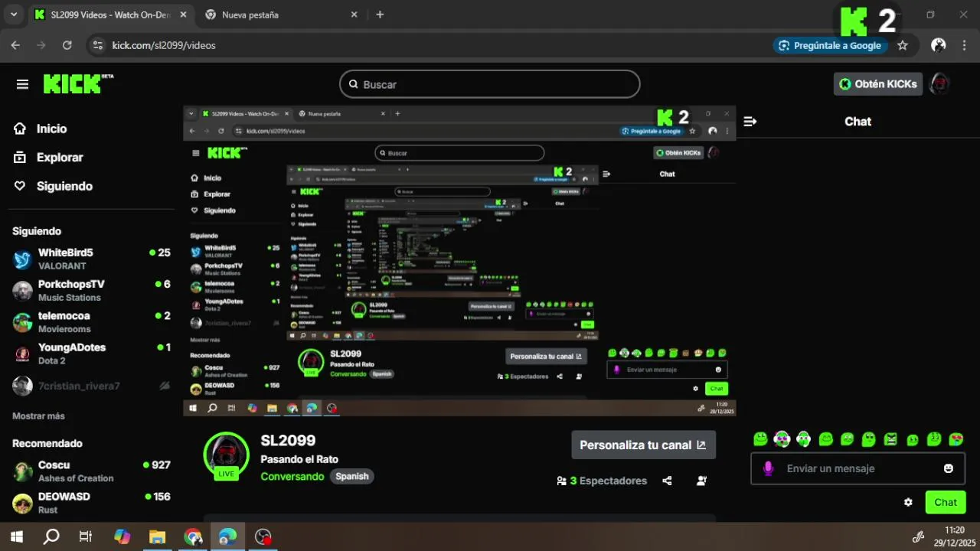Click the share stream icon
This screenshot has width=980, height=551.
click(667, 481)
